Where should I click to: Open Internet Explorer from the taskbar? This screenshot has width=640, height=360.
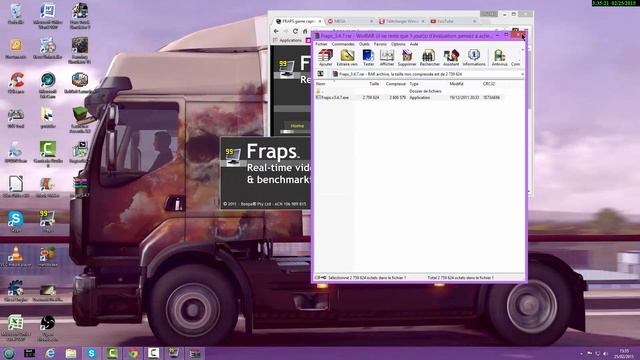(x=50, y=353)
